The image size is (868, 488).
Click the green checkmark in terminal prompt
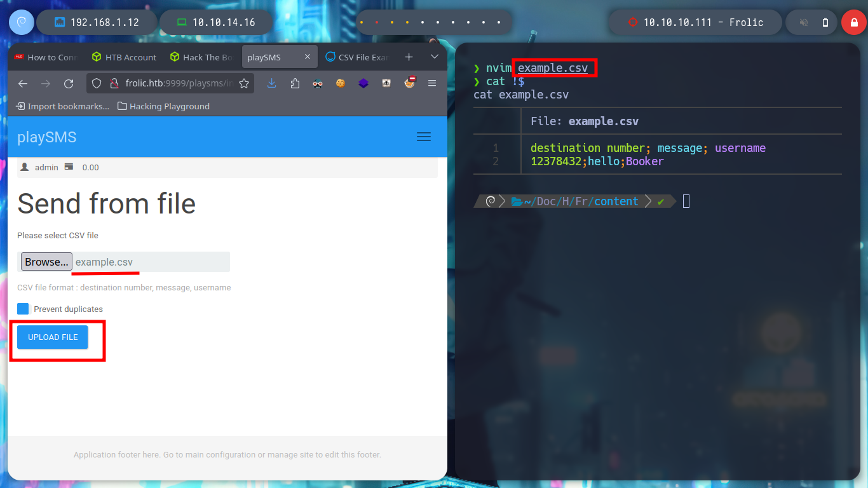tap(661, 201)
